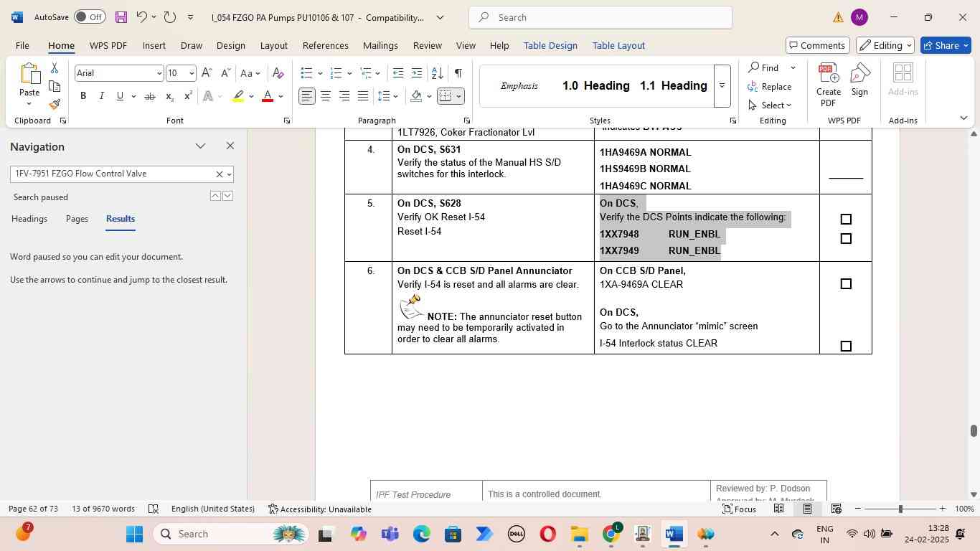The width and height of the screenshot is (980, 551).
Task: Adjust the zoom slider handle
Action: coord(900,509)
